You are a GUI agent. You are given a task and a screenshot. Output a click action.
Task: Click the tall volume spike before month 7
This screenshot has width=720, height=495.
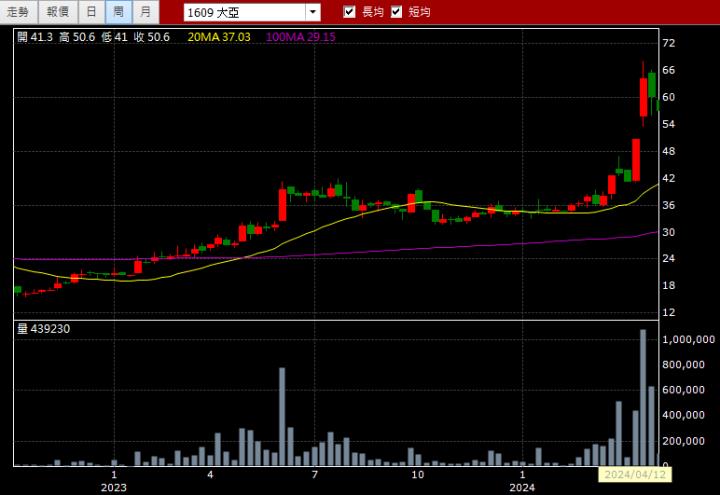click(282, 416)
